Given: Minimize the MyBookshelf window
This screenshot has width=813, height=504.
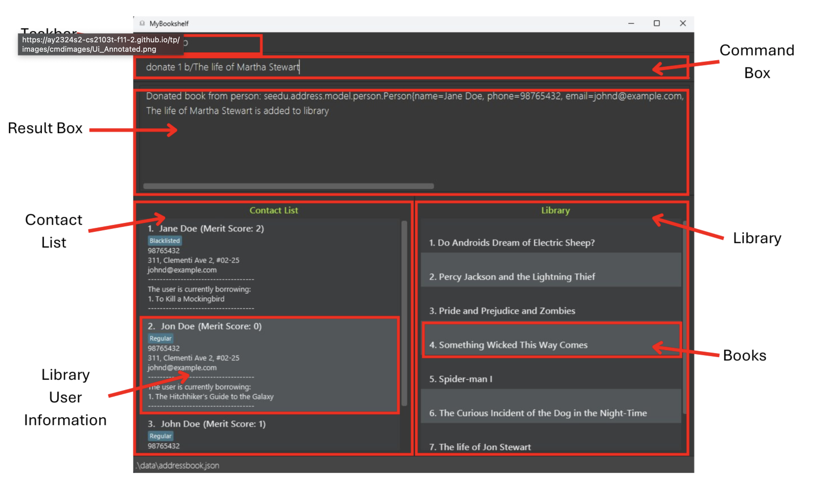Looking at the screenshot, I should coord(631,23).
